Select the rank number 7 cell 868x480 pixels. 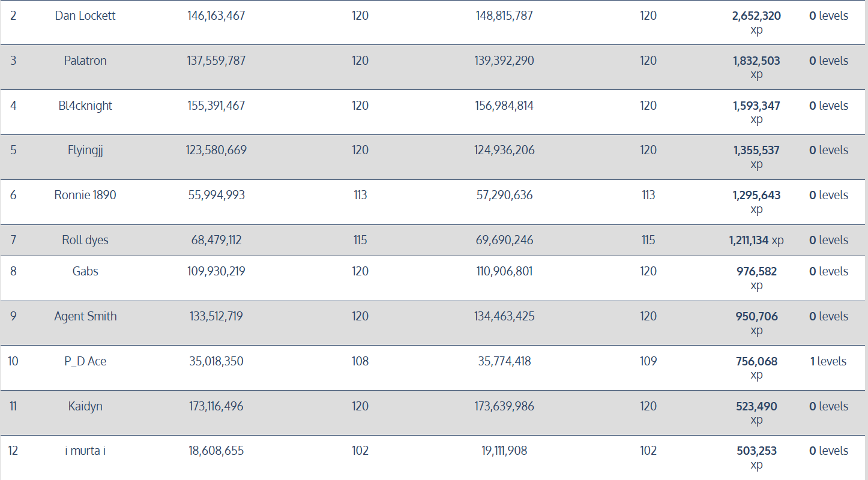tap(13, 241)
